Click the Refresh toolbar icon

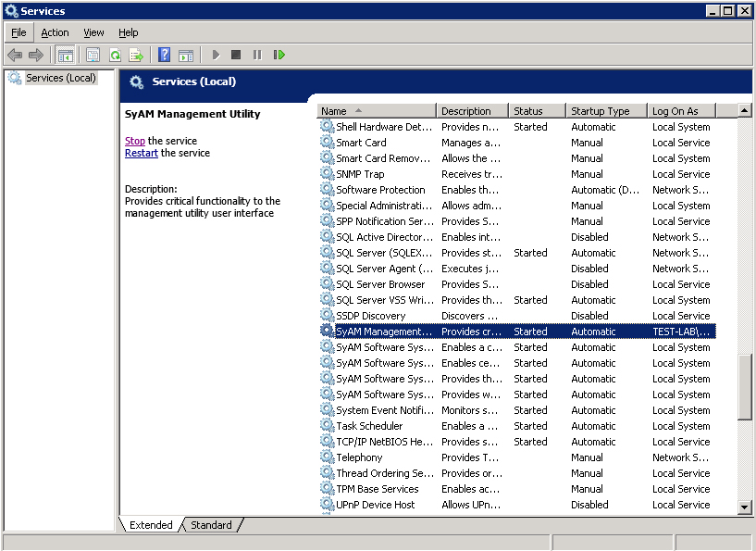(x=115, y=56)
